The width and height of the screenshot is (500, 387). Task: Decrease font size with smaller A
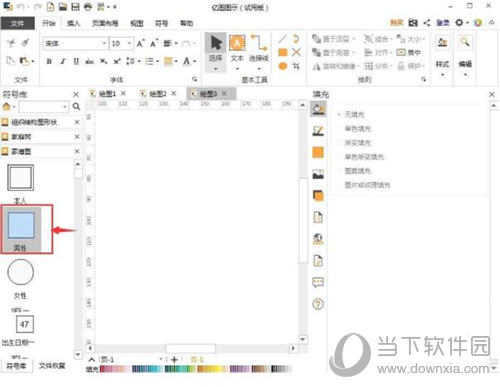point(154,43)
